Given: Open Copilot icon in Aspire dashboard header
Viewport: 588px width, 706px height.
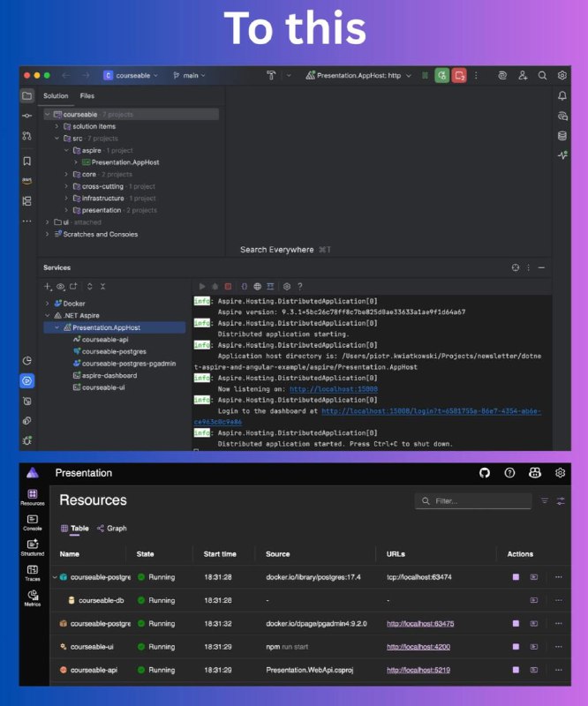Looking at the screenshot, I should [x=535, y=473].
